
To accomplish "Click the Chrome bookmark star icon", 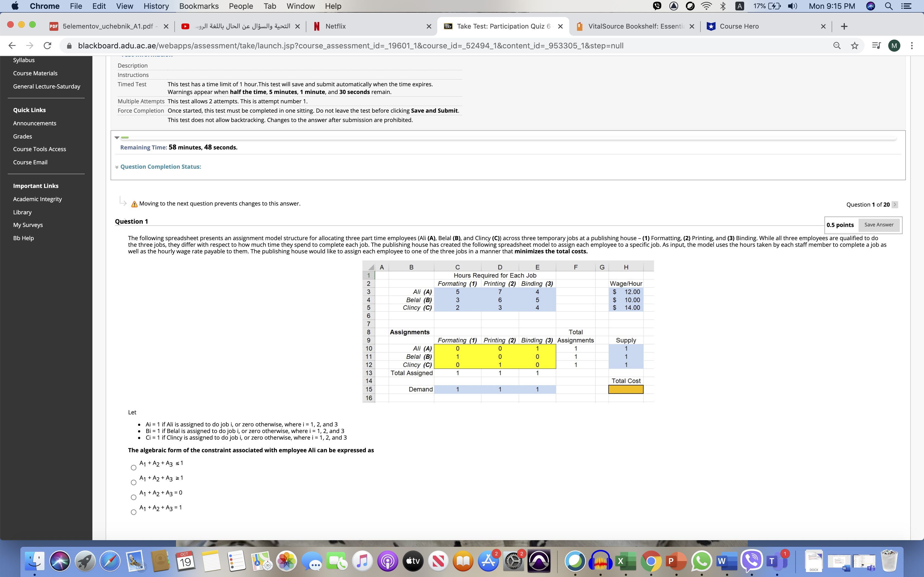I will click(x=854, y=45).
